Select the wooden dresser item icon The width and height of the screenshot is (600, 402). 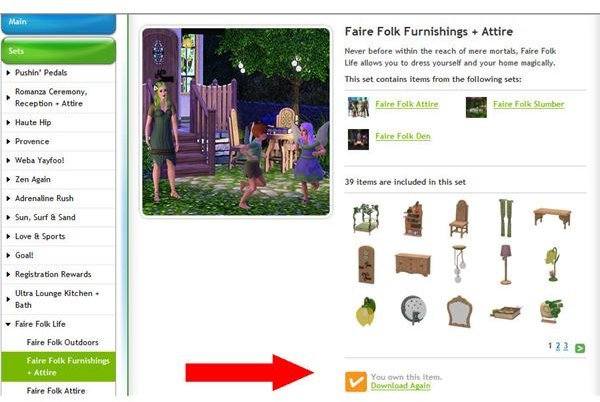coord(413,264)
